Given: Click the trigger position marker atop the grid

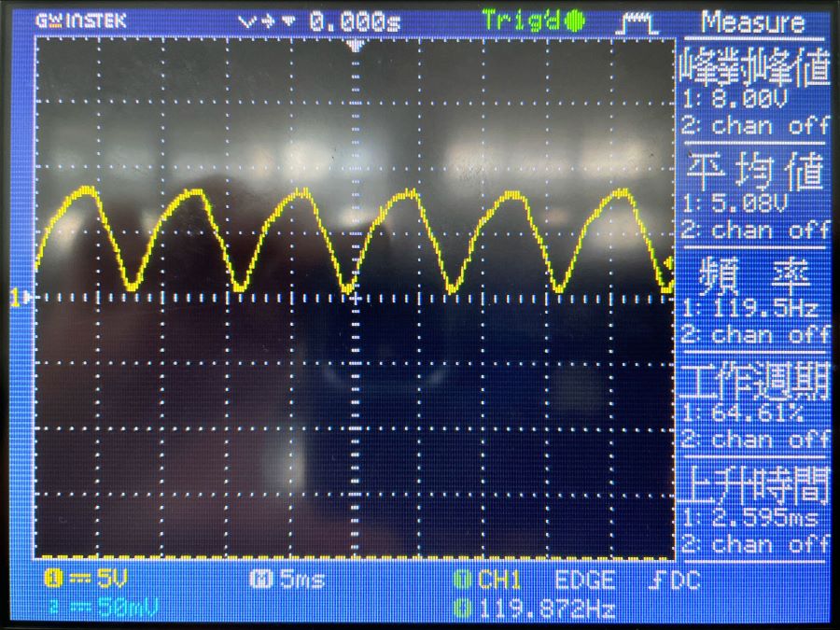Looking at the screenshot, I should click(355, 44).
